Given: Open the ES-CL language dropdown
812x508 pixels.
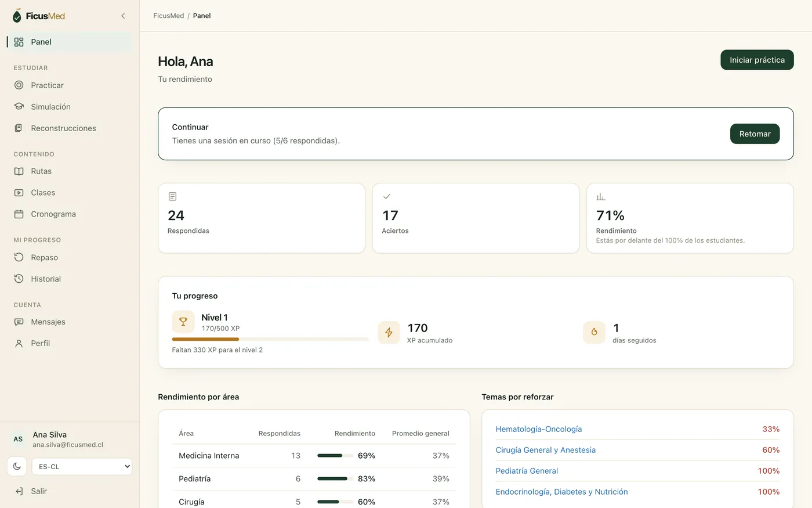Looking at the screenshot, I should pos(82,467).
